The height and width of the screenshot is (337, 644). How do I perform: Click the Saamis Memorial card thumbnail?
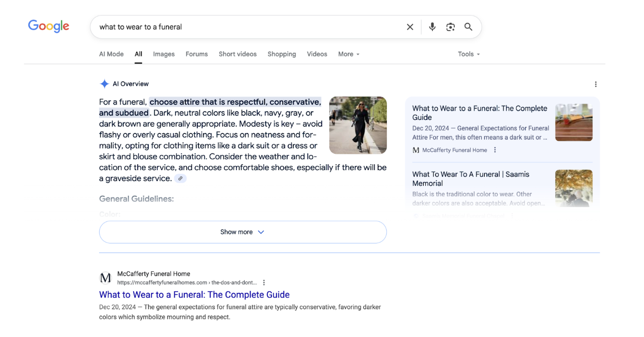coord(574,188)
